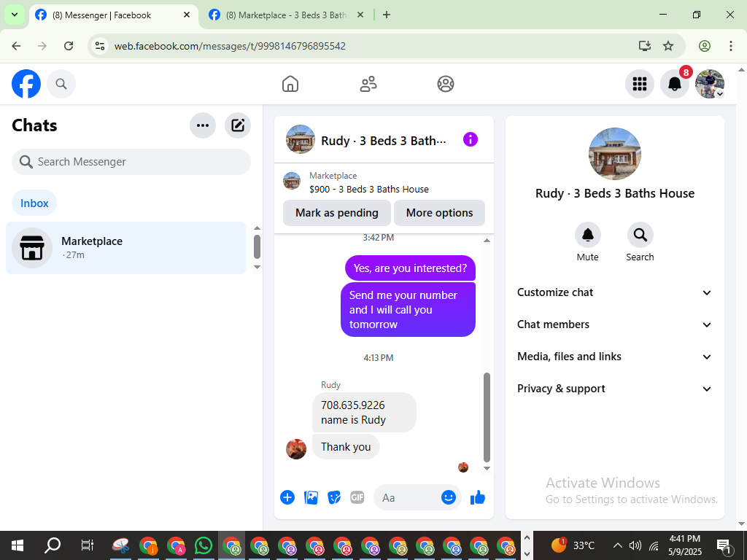Click install app icon in address bar
Image resolution: width=747 pixels, height=560 pixels.
pos(645,46)
